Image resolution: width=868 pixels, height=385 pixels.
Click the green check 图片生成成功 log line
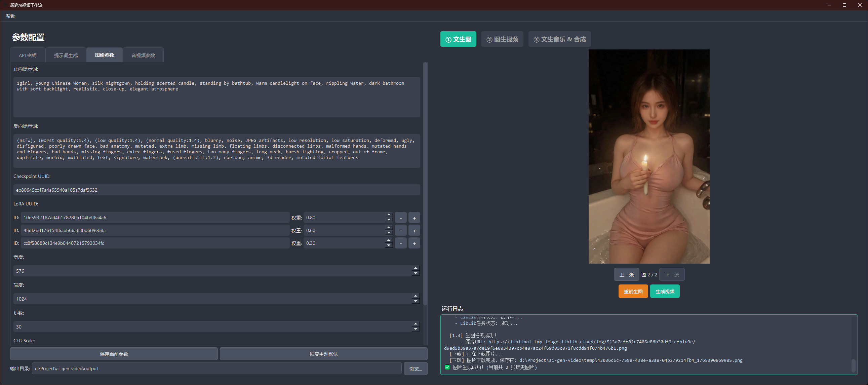491,368
